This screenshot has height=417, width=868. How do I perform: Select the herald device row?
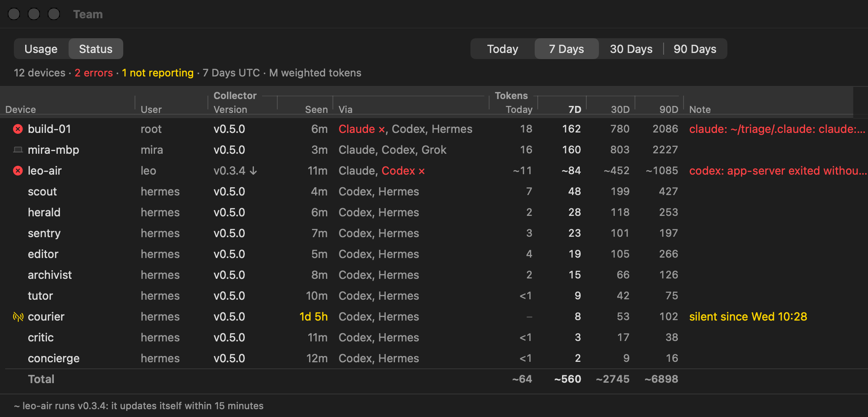[434, 212]
